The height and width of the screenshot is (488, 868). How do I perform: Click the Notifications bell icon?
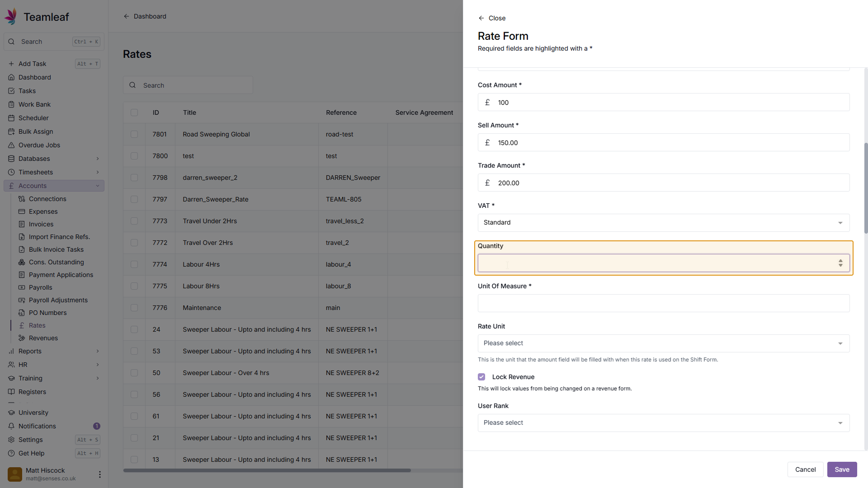click(x=11, y=426)
